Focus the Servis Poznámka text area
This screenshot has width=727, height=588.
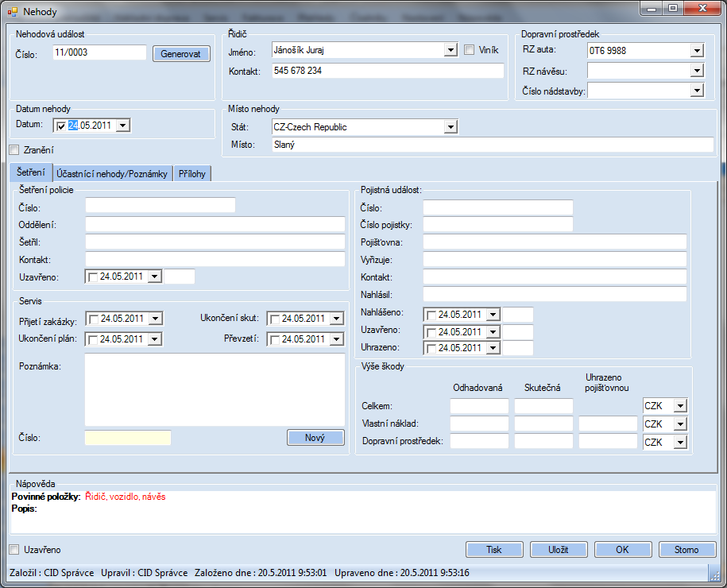click(x=215, y=389)
